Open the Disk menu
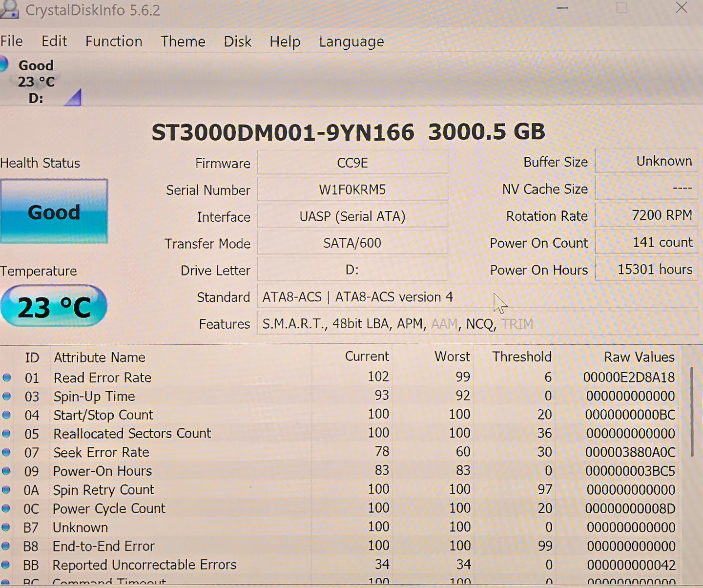This screenshot has height=588, width=703. pos(237,42)
